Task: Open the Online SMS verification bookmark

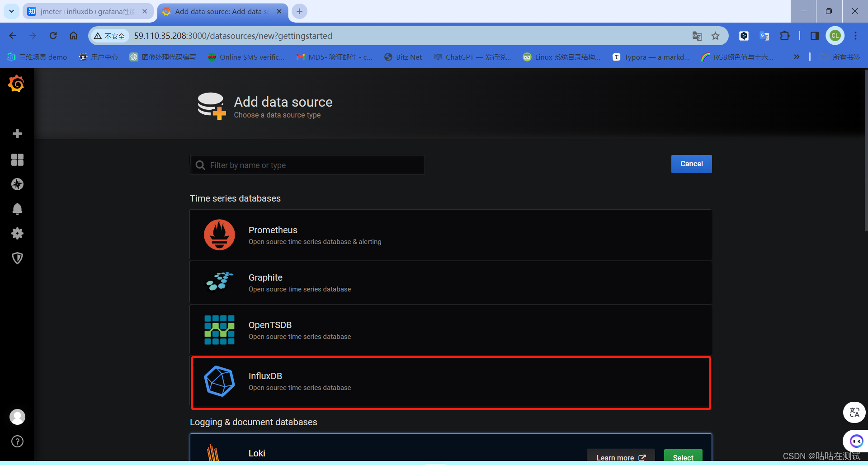Action: (x=246, y=57)
